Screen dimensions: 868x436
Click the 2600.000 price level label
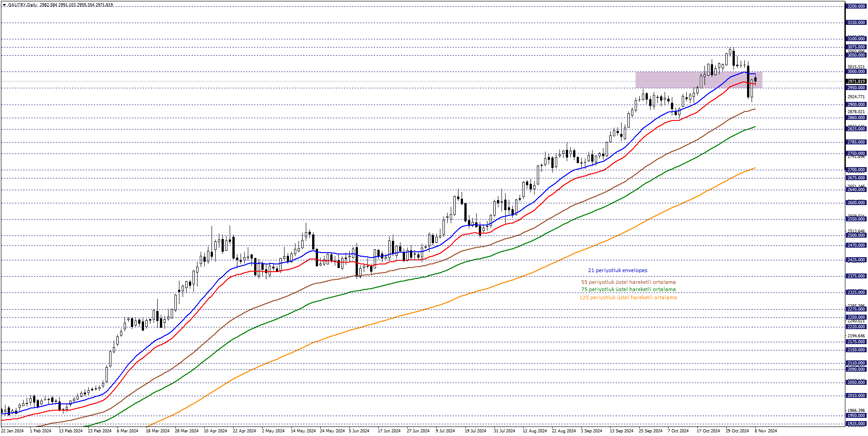coord(856,203)
